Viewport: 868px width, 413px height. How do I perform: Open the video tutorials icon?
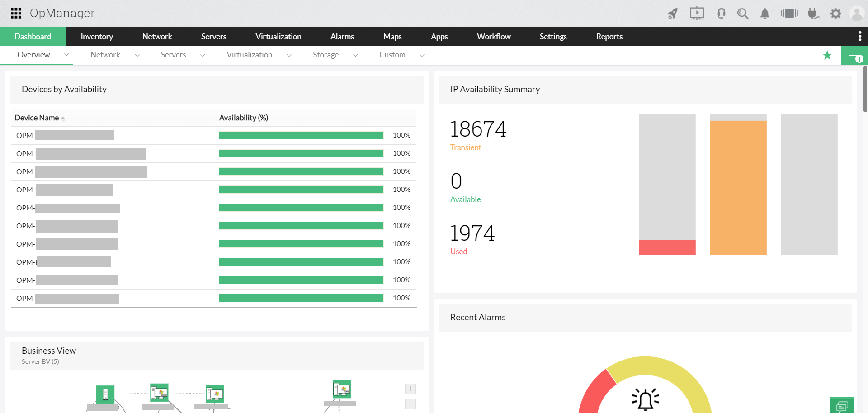[x=697, y=14]
